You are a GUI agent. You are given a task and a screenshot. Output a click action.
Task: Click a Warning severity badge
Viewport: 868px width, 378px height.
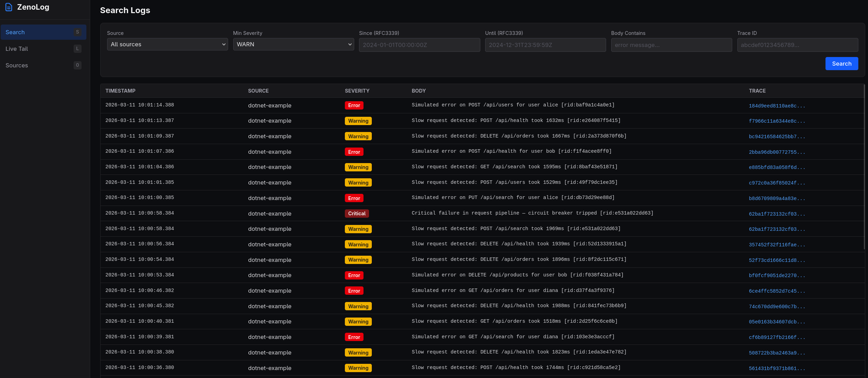pyautogui.click(x=358, y=121)
